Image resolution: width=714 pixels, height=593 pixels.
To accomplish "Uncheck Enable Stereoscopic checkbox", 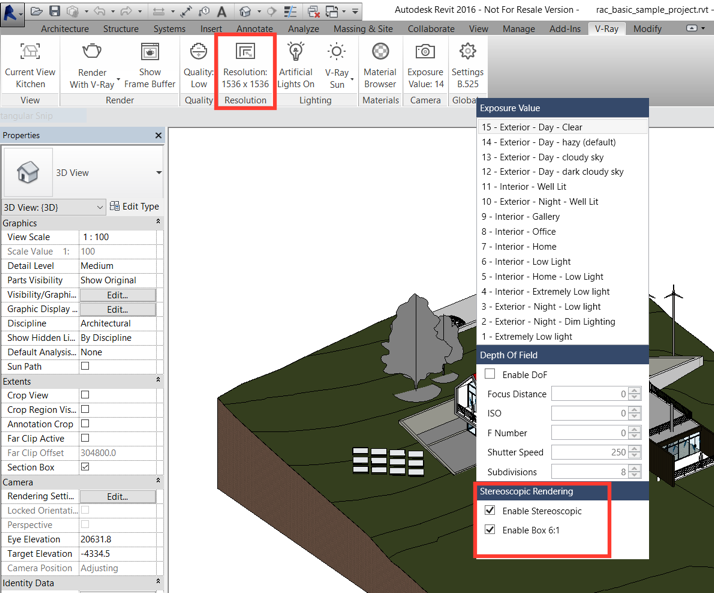I will [x=490, y=510].
